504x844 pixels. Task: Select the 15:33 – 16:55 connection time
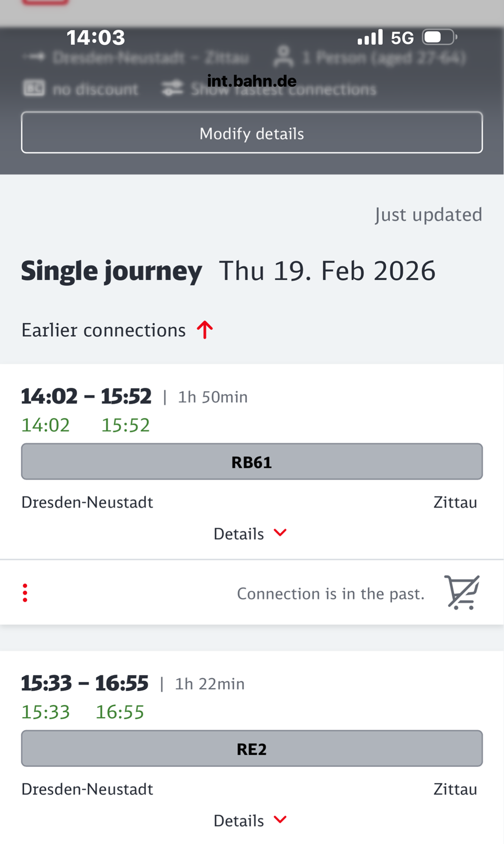85,683
